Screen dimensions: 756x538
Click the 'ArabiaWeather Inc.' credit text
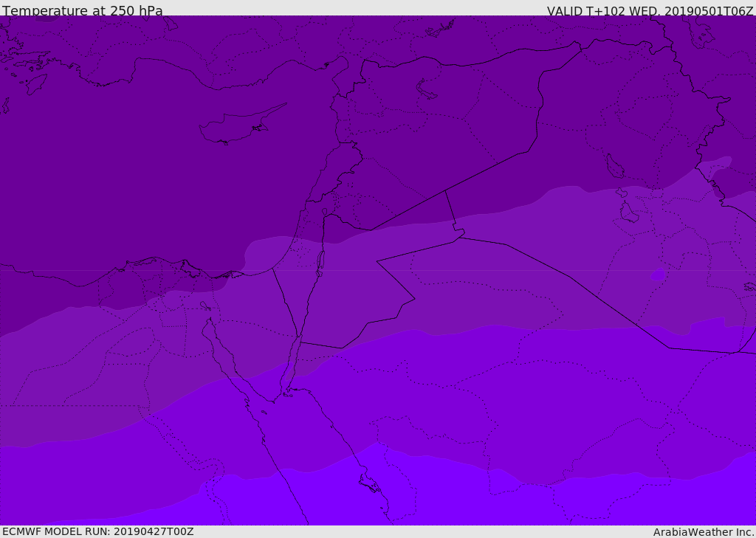[x=704, y=532]
